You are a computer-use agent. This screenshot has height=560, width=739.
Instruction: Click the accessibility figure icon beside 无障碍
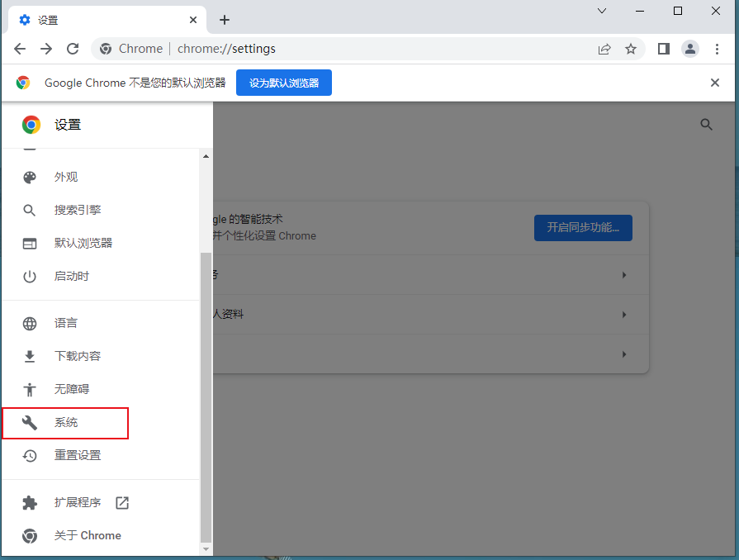30,390
